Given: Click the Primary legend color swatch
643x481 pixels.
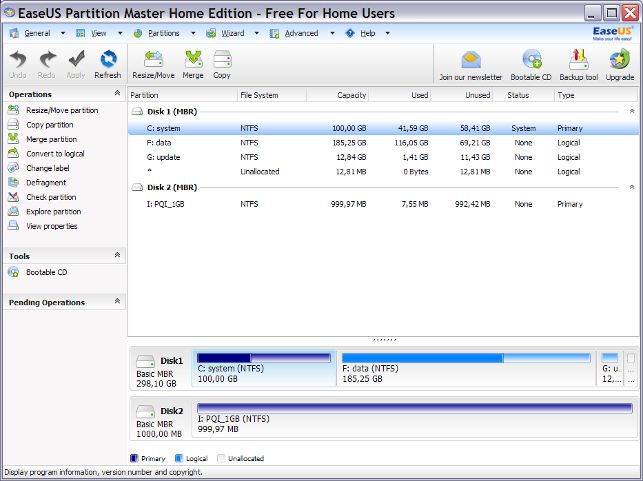Looking at the screenshot, I should click(x=134, y=458).
